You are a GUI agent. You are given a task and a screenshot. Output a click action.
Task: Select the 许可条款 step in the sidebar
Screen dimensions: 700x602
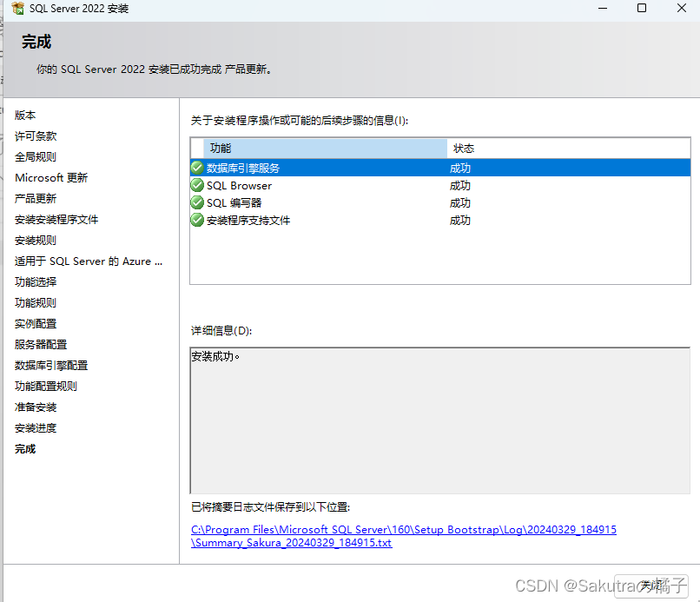coord(36,136)
